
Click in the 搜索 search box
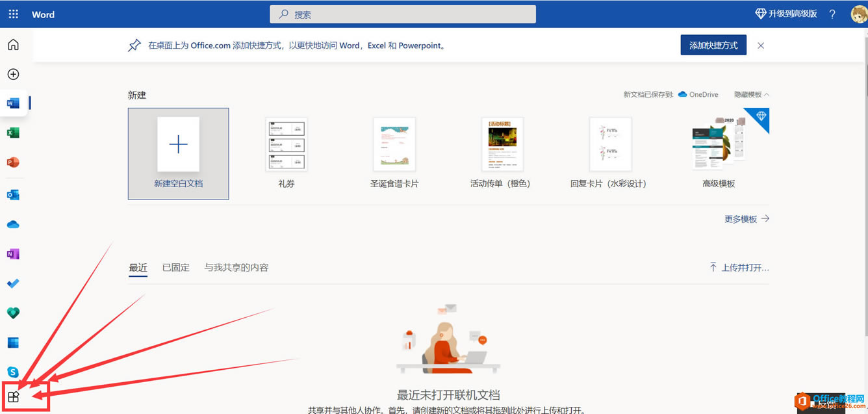point(403,14)
